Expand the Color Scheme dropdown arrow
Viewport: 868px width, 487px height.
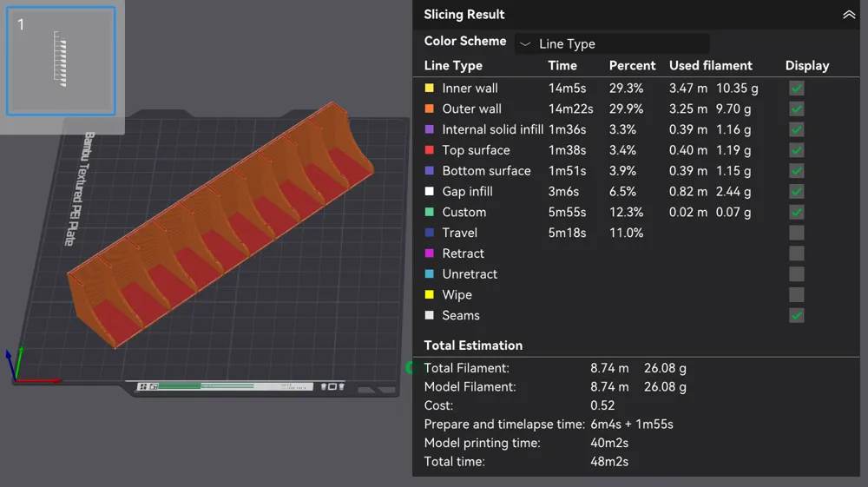[525, 43]
